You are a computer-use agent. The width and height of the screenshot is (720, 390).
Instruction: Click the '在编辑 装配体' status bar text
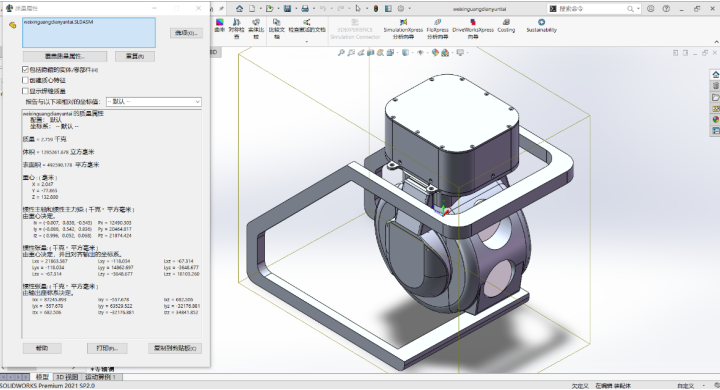pyautogui.click(x=613, y=386)
